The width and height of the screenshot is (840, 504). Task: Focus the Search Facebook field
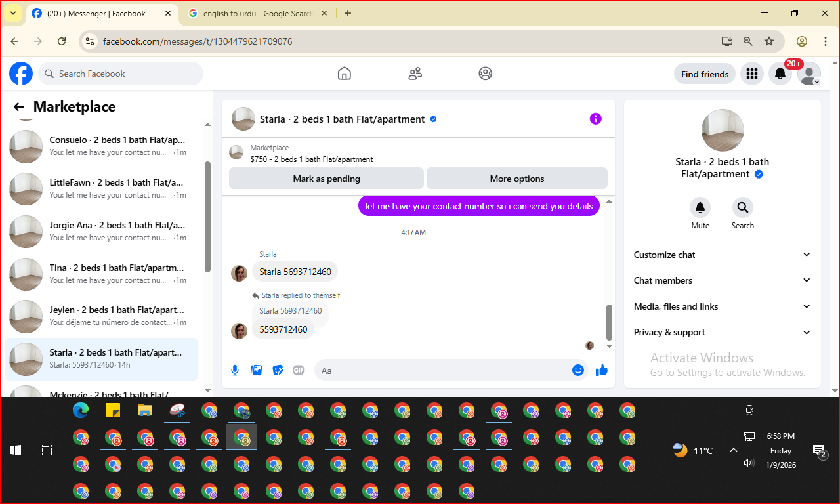[121, 73]
